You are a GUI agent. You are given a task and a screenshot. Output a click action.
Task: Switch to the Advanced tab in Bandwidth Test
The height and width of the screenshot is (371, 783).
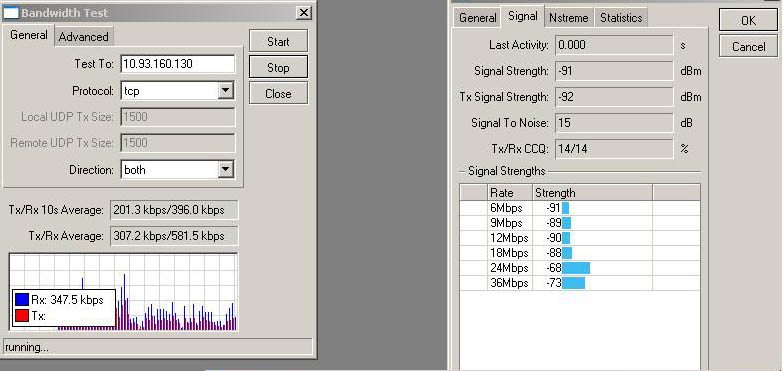pos(83,37)
